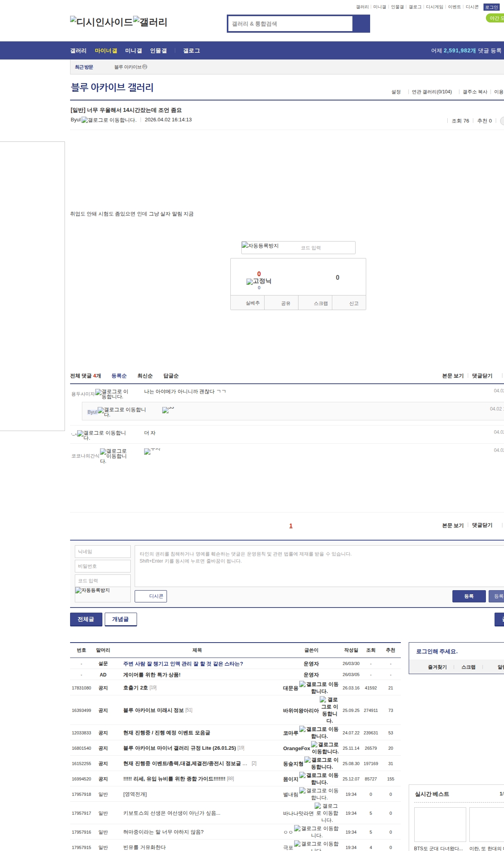Click 신고 report button
The width and height of the screenshot is (504, 851).
point(349,303)
